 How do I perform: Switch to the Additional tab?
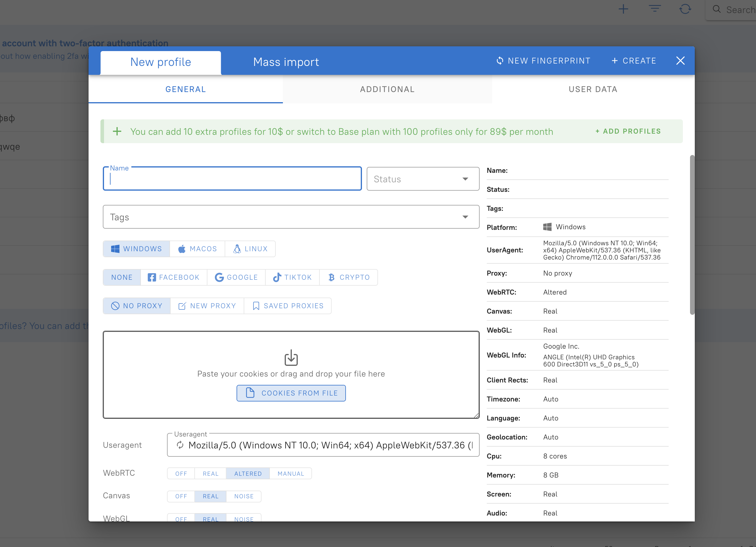(x=387, y=89)
